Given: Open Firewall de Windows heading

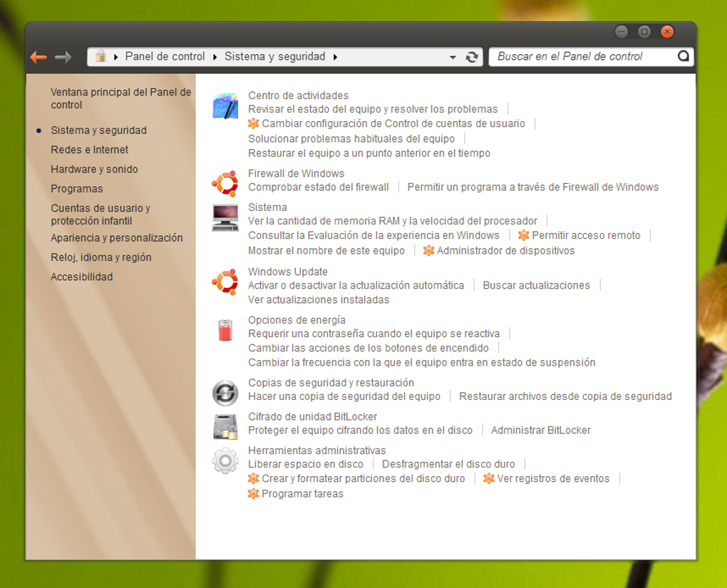Looking at the screenshot, I should click(x=297, y=173).
